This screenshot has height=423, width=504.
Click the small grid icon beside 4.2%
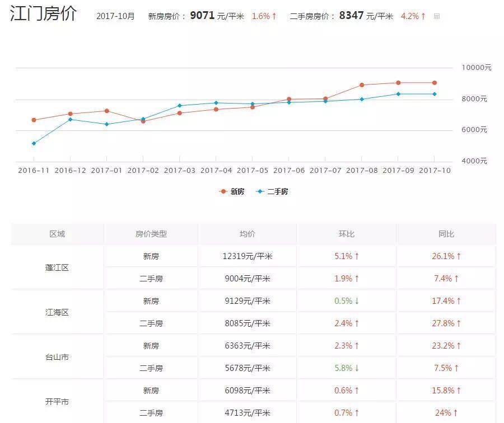coord(437,16)
